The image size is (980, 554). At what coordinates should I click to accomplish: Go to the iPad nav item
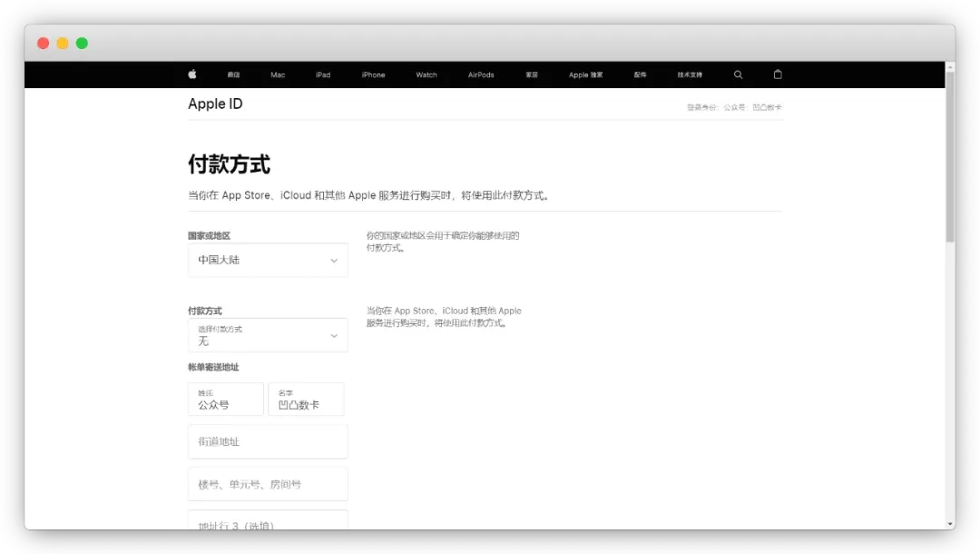(323, 75)
